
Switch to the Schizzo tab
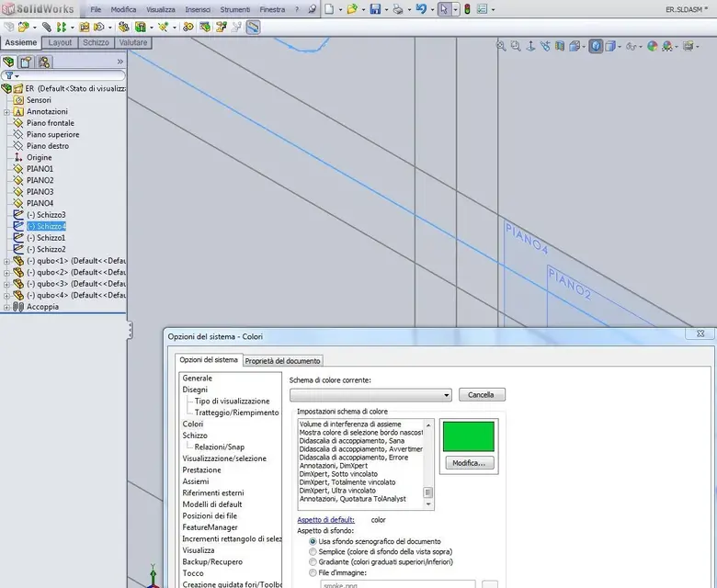click(96, 42)
